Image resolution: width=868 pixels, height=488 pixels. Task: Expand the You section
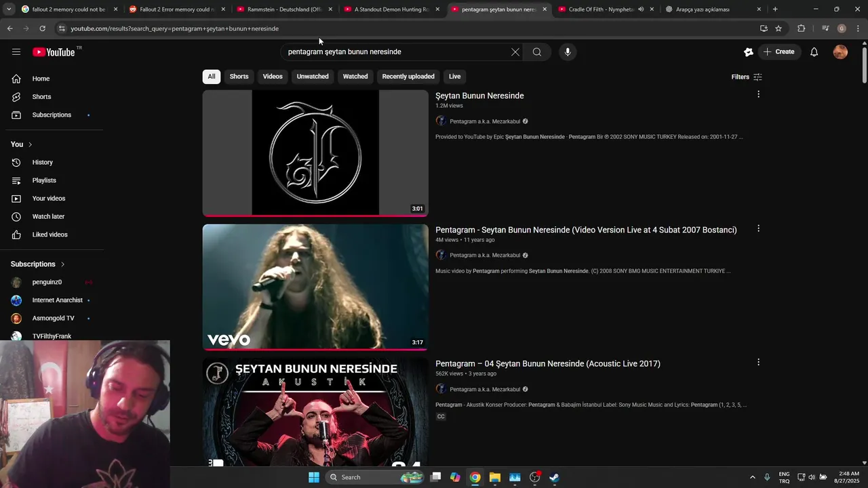(x=22, y=144)
